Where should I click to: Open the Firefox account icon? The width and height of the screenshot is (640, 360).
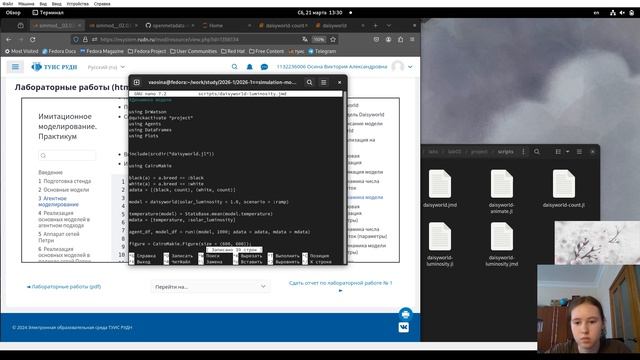pyautogui.click(x=388, y=40)
